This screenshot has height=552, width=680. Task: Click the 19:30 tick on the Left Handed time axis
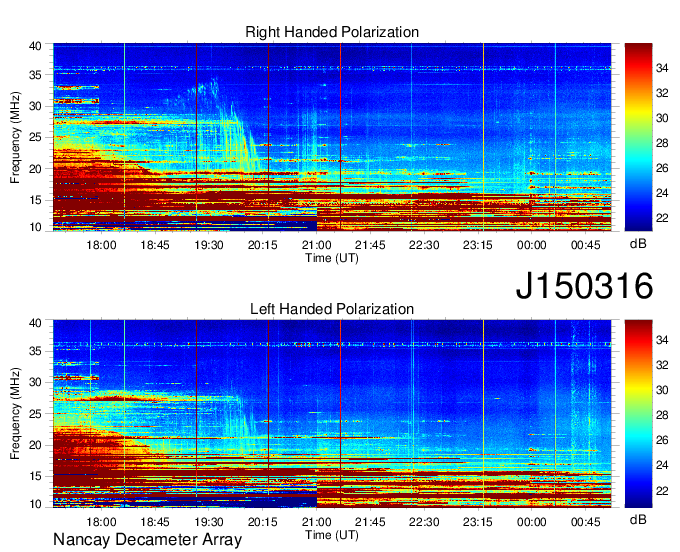[209, 522]
